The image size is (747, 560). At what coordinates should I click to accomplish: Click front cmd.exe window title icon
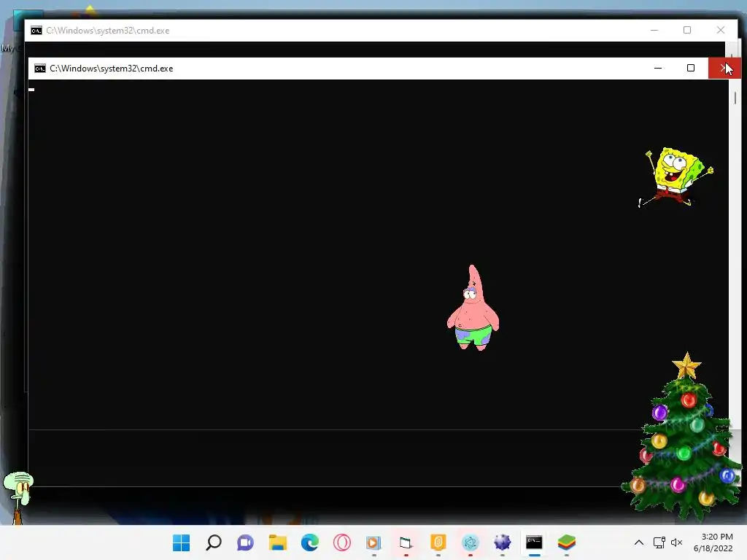point(39,69)
